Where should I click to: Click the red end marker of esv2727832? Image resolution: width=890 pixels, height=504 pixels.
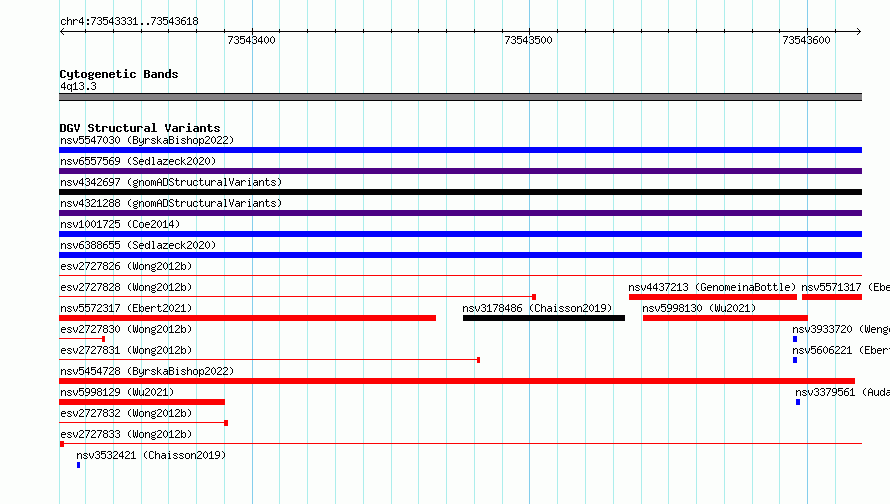point(226,423)
